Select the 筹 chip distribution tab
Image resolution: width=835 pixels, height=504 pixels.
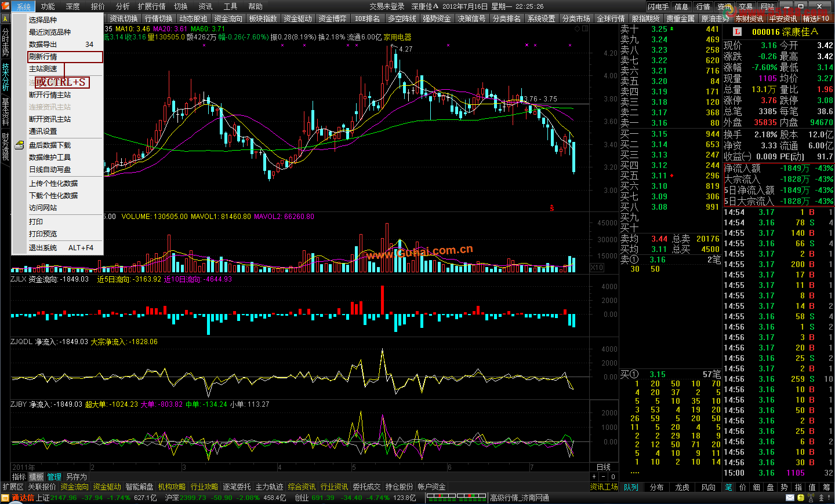point(827,487)
